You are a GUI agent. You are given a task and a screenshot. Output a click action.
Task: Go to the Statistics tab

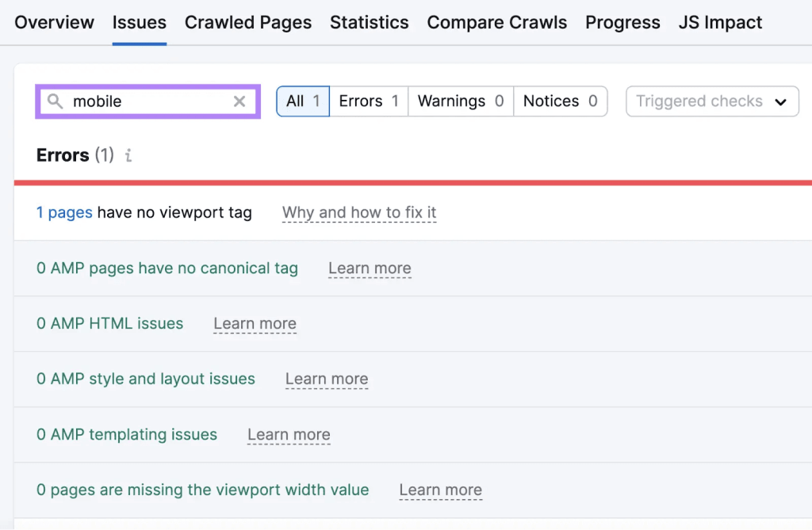[370, 23]
